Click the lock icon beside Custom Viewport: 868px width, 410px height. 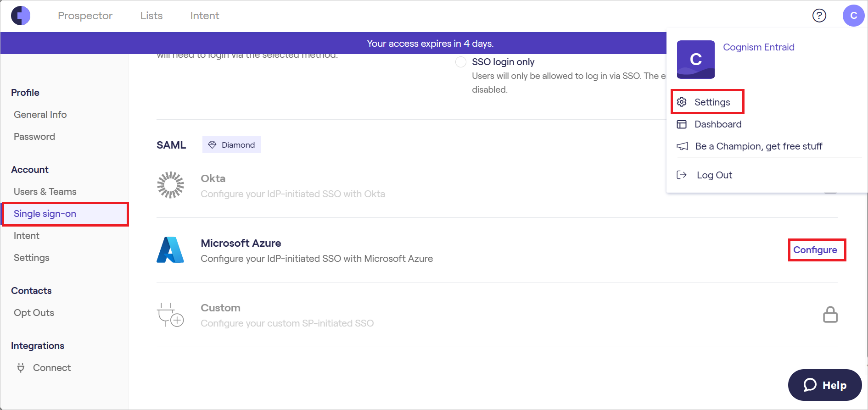click(x=830, y=315)
